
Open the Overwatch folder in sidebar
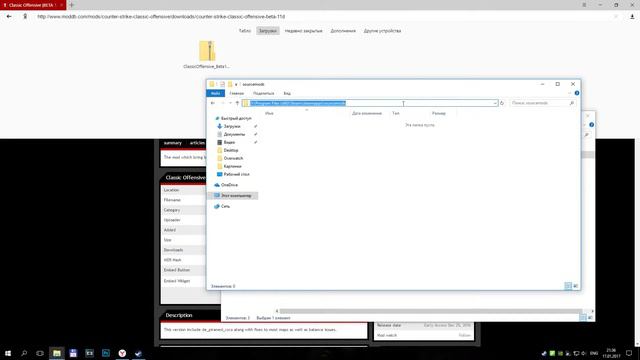[233, 158]
